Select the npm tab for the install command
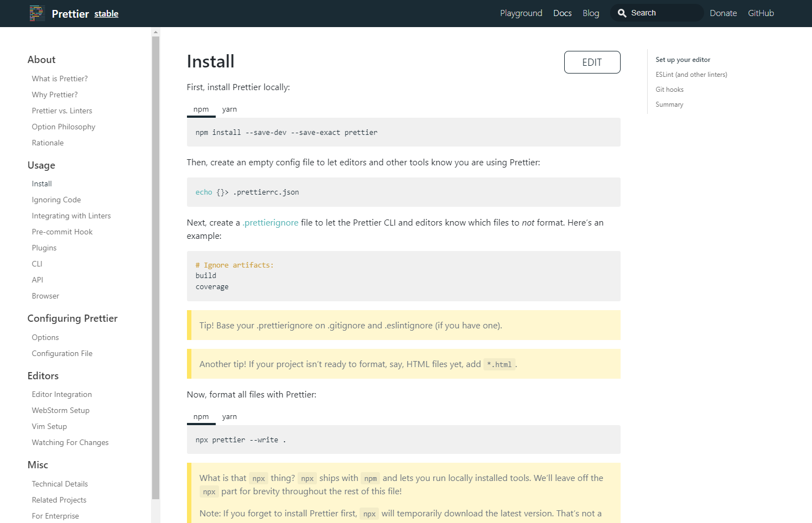Viewport: 812px width, 523px height. (x=201, y=109)
